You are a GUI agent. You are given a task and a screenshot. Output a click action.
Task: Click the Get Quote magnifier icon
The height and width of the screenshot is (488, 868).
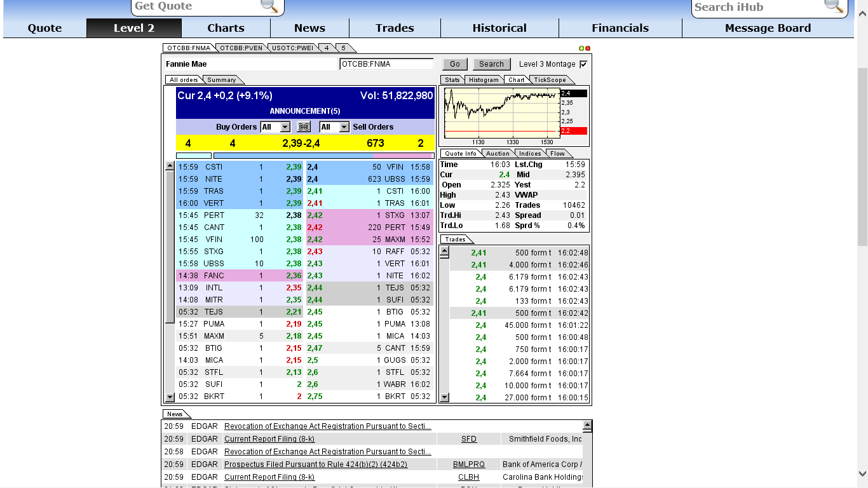270,6
